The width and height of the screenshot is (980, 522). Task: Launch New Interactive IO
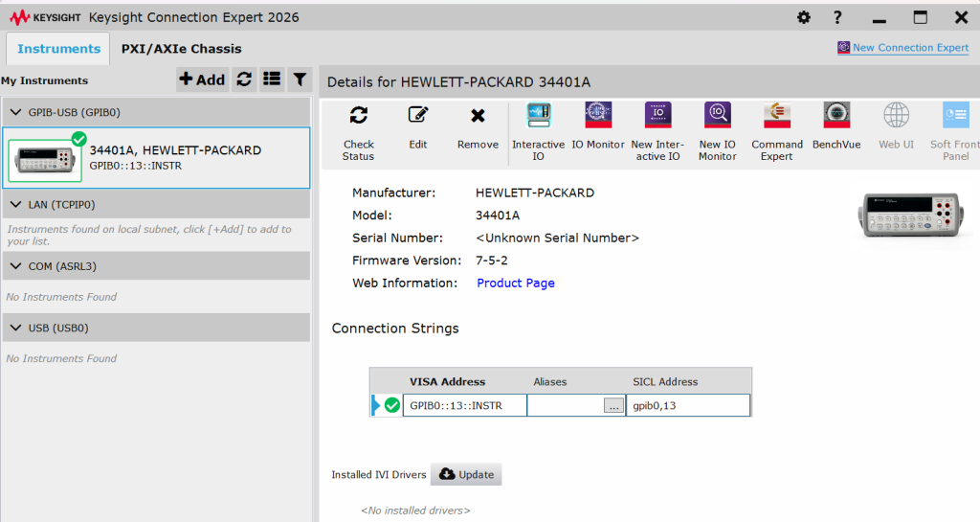[x=657, y=132]
